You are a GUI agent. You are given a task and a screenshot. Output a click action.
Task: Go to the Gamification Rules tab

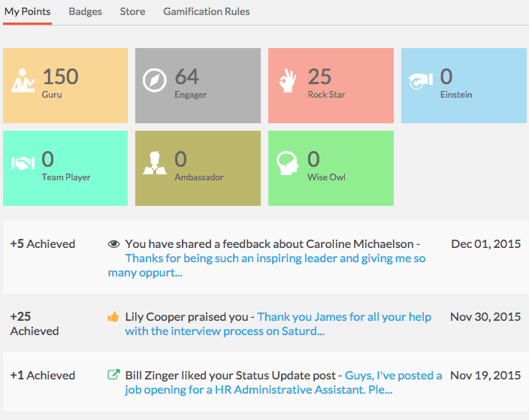click(207, 12)
